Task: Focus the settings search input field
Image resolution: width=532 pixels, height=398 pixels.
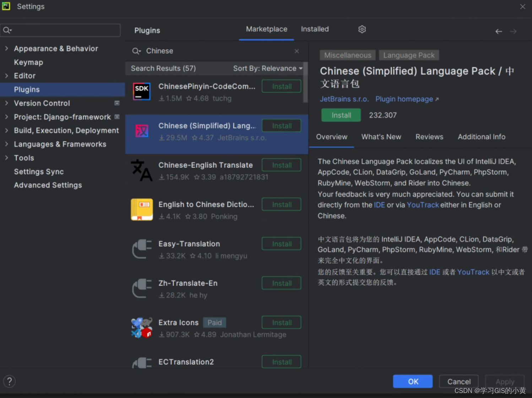Action: (60, 30)
